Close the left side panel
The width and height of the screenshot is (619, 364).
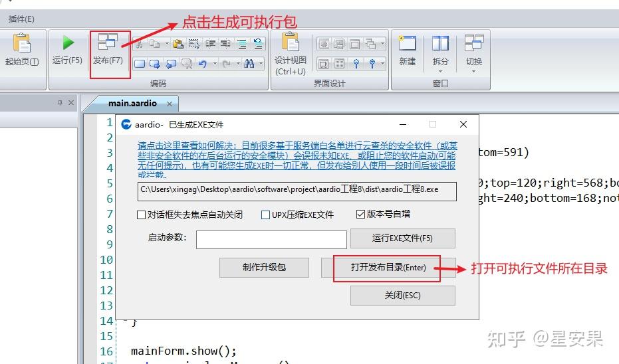pyautogui.click(x=71, y=102)
